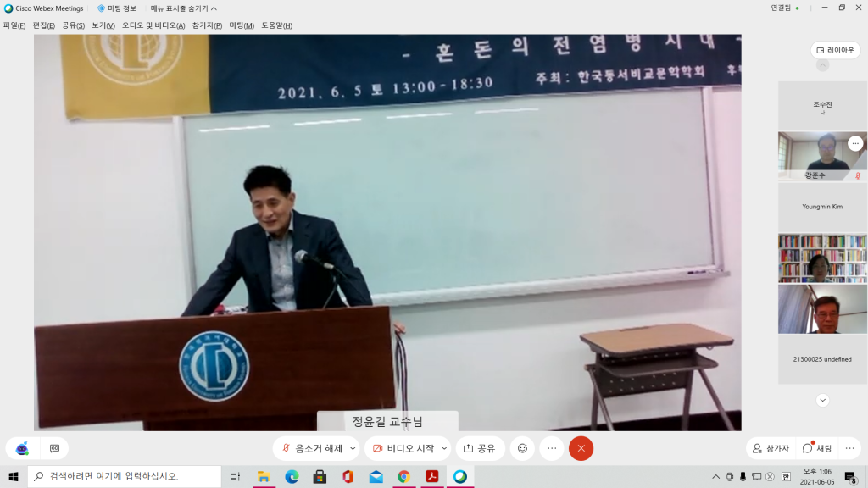The image size is (868, 488).
Task: Expand audio options arrow beside 음소거 해제
Action: [x=353, y=448]
